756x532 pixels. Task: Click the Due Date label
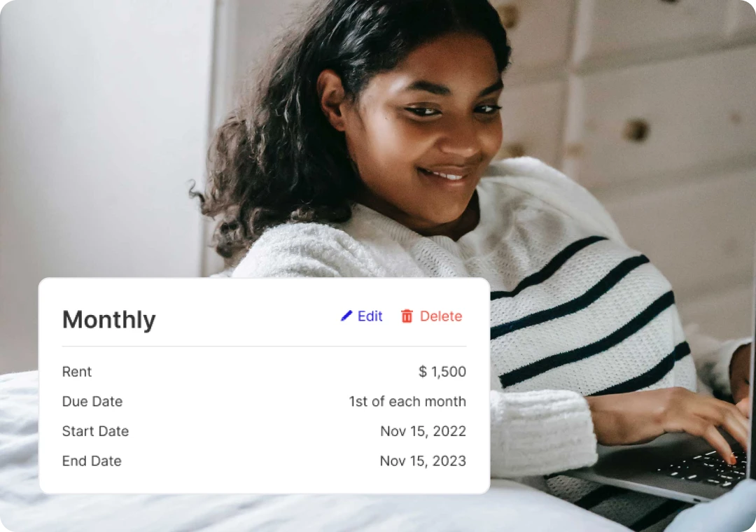(92, 402)
